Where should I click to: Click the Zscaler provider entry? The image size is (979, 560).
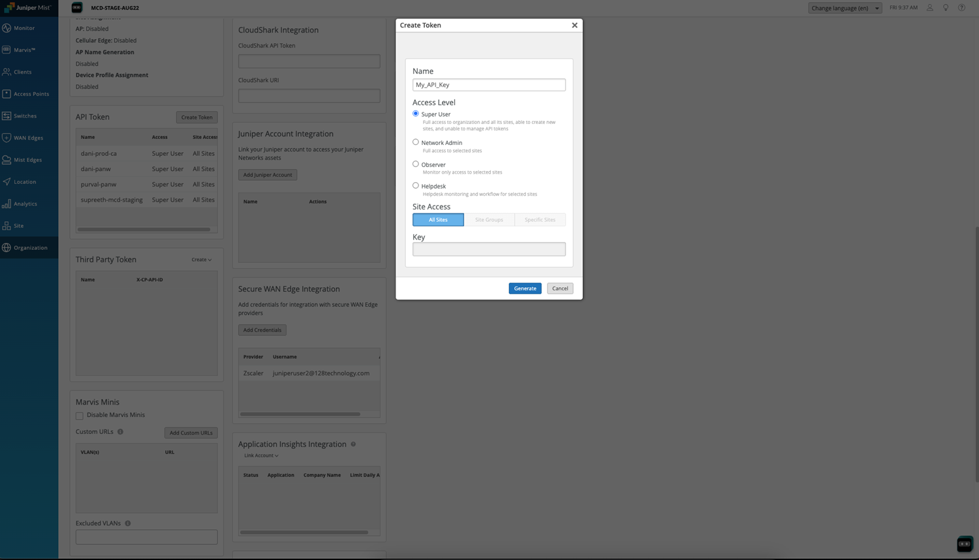(253, 373)
